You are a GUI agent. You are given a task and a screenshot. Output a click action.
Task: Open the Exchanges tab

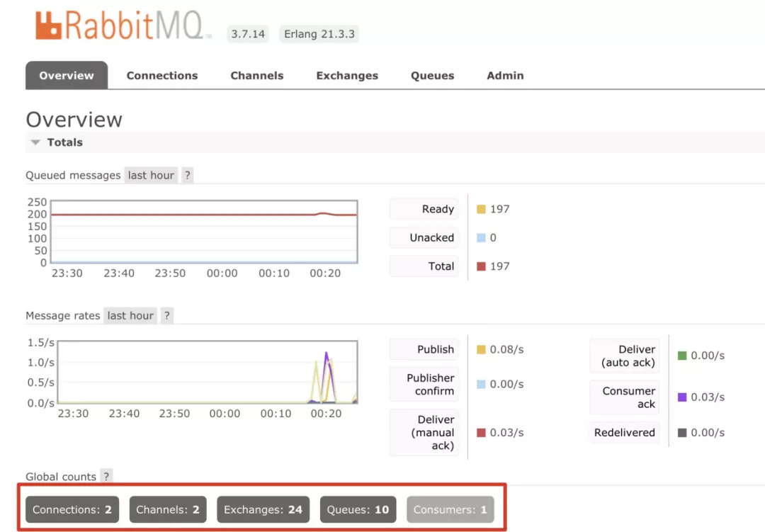click(x=347, y=76)
